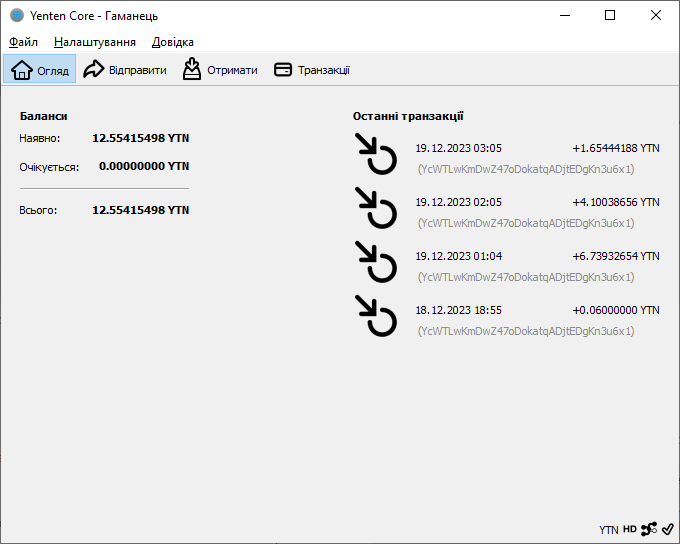Click the synchronization checkmark icon in status bar
Image resolution: width=680 pixels, height=544 pixels.
[668, 529]
